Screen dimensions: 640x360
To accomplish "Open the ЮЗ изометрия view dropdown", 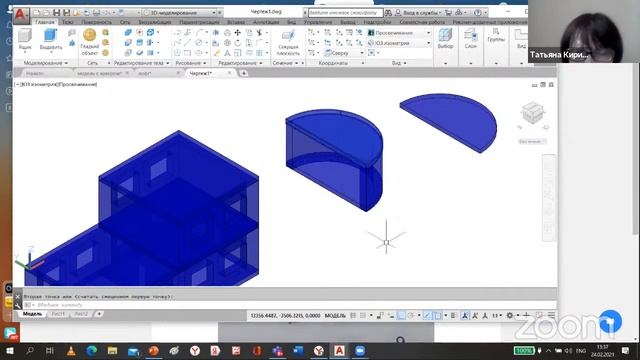I will pyautogui.click(x=399, y=43).
